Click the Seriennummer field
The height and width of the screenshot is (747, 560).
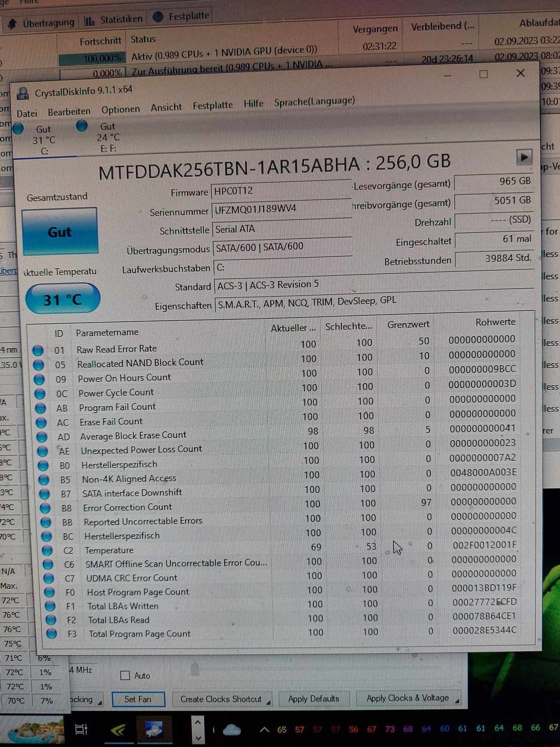pos(282,209)
